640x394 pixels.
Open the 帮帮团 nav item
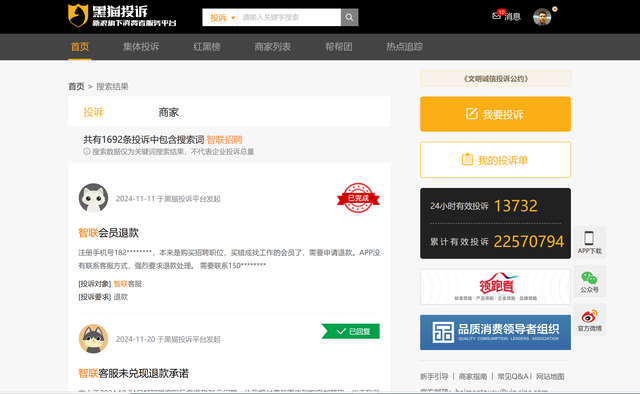[339, 47]
